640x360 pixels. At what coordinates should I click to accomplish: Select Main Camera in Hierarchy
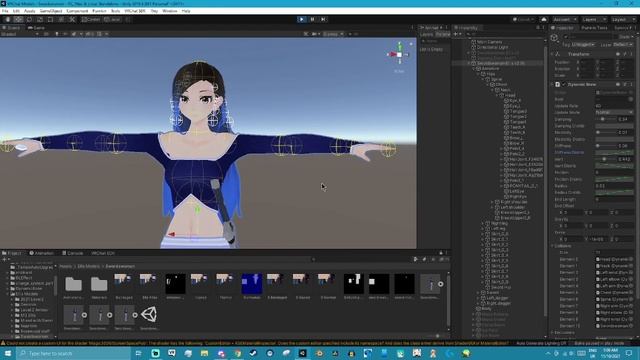tap(489, 42)
